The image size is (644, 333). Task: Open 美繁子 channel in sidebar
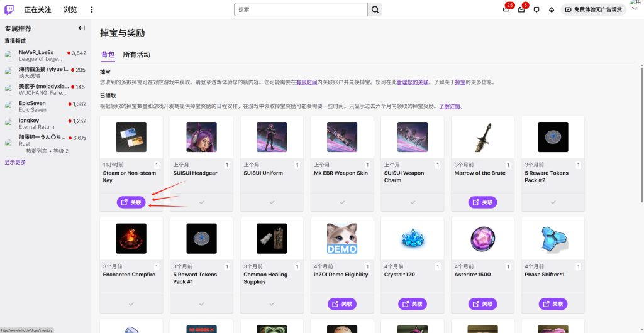tap(45, 89)
